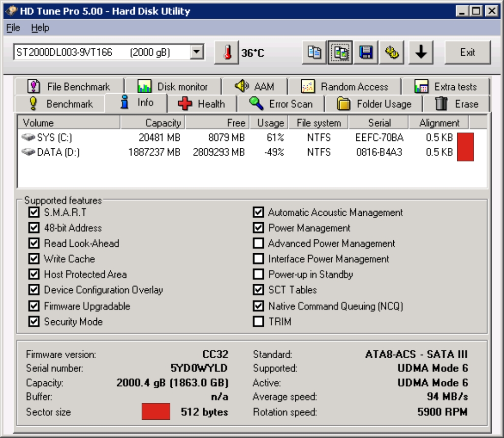Sort by the Free column header

[217, 123]
